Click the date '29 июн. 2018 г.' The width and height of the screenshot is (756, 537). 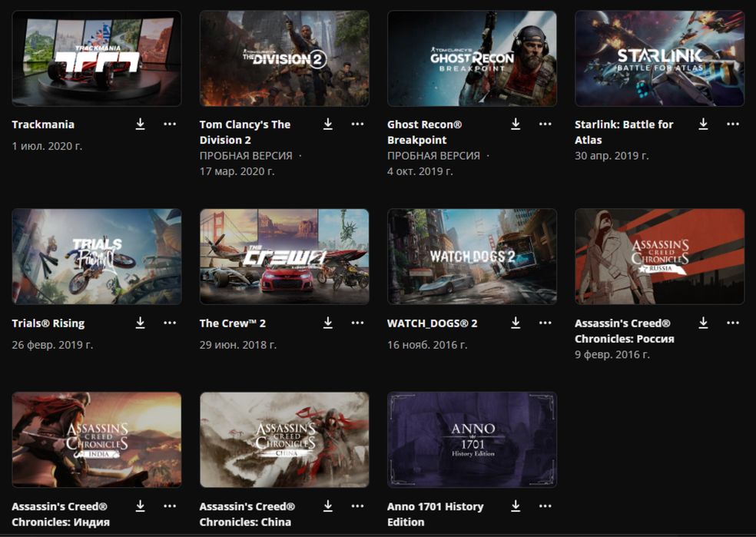(238, 345)
